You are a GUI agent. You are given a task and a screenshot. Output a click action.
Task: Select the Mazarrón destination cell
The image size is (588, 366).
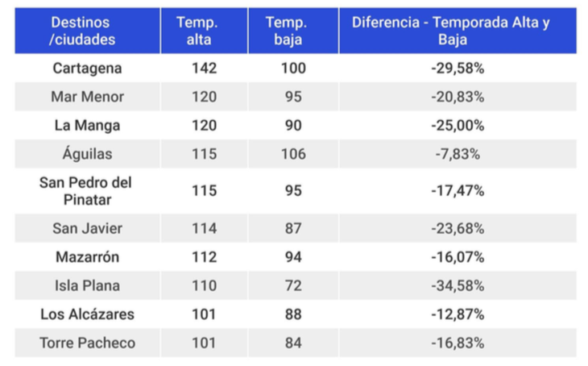pos(87,257)
